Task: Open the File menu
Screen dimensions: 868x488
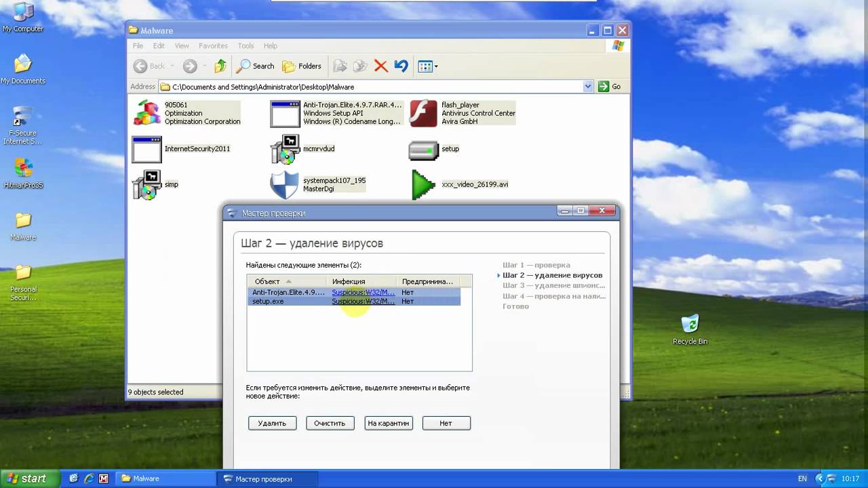Action: pyautogui.click(x=138, y=46)
